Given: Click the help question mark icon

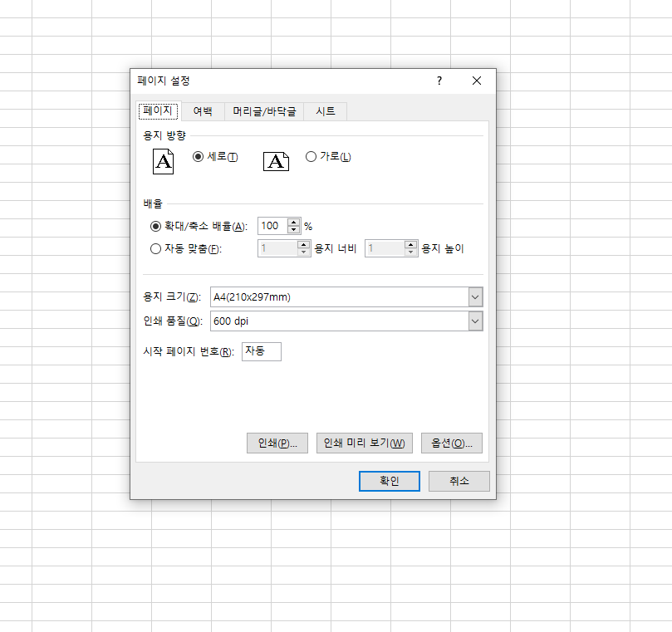Looking at the screenshot, I should (x=439, y=81).
